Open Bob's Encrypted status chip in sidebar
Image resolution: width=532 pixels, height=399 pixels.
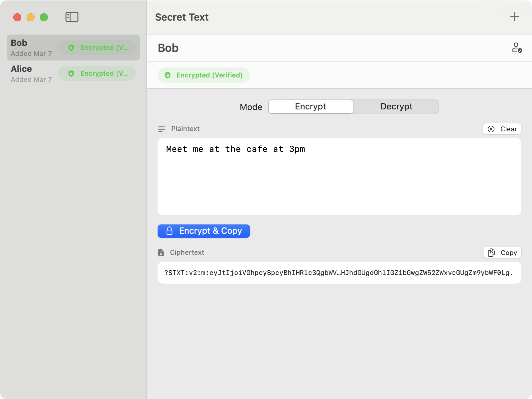[97, 48]
